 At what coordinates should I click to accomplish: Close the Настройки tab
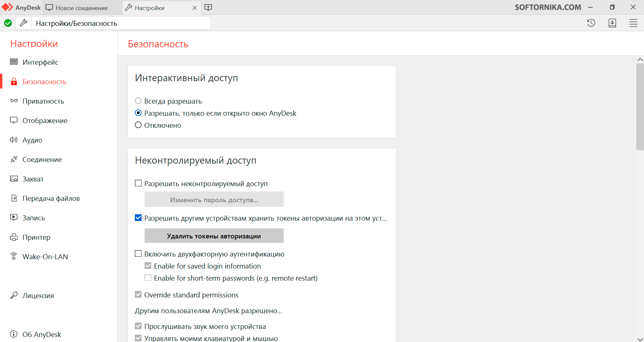tap(195, 8)
